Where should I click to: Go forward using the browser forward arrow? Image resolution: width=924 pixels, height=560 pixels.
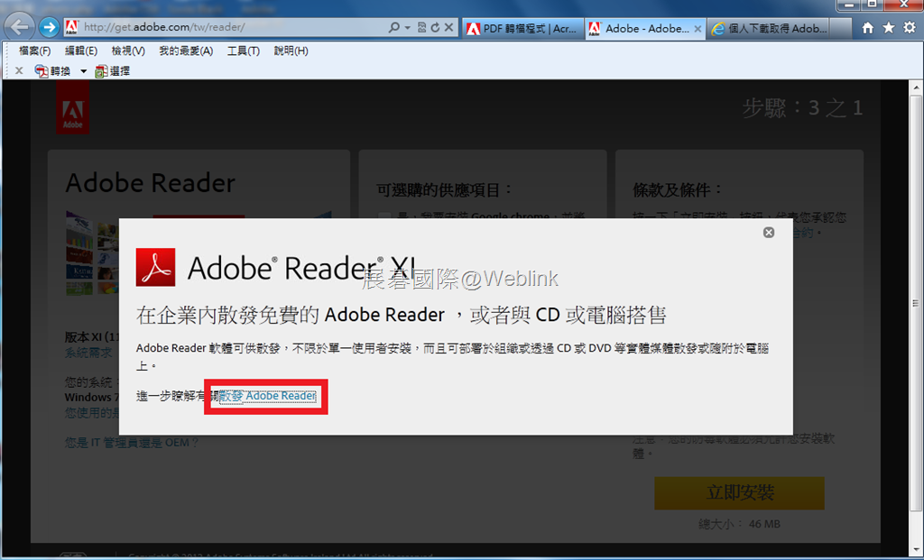(x=49, y=27)
